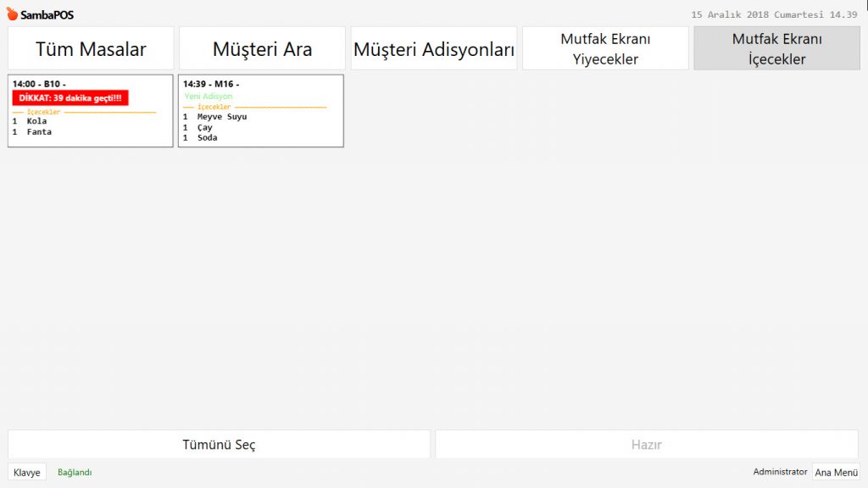Click the red DİKKAT 39 dakika warning

(70, 97)
